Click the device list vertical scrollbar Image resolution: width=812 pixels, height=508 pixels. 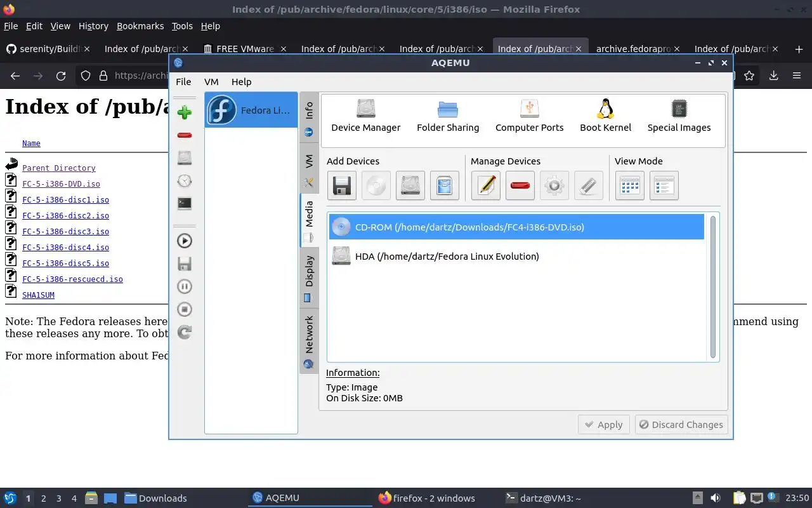click(x=713, y=286)
